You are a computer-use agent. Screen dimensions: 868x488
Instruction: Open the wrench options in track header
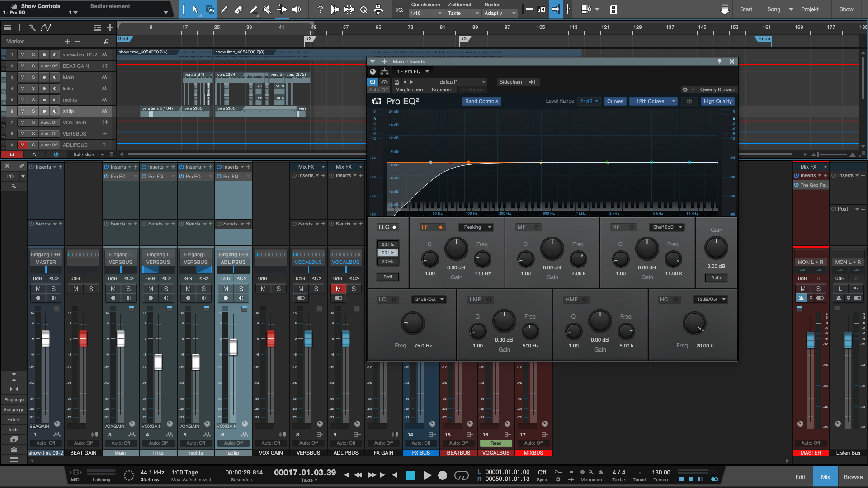32,28
